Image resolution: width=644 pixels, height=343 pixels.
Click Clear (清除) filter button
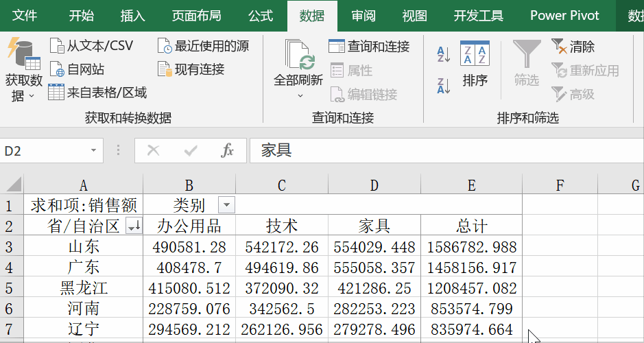click(x=573, y=47)
